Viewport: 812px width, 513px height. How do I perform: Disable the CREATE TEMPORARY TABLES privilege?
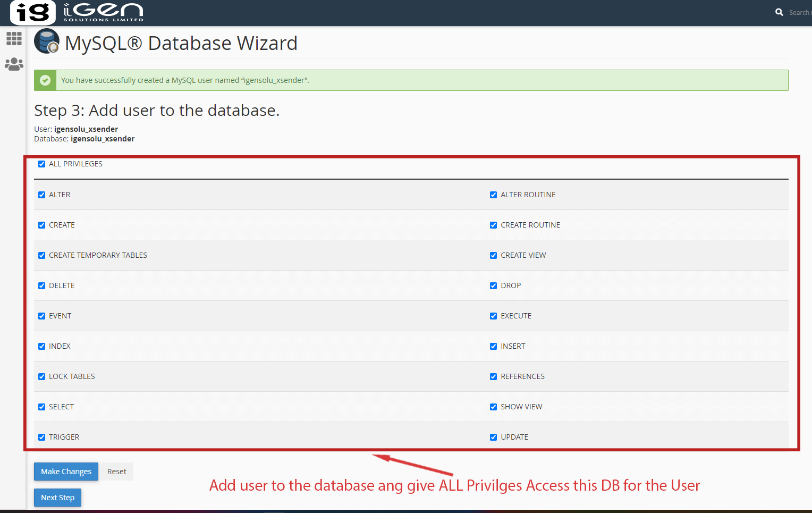(x=42, y=256)
